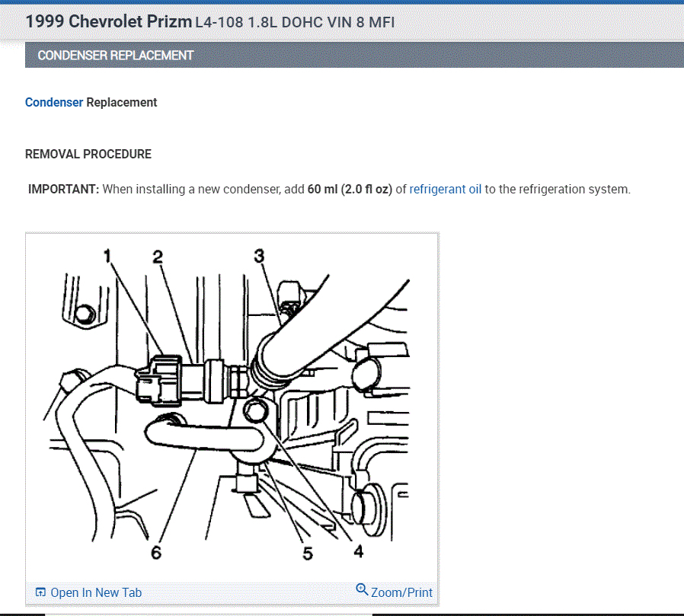This screenshot has height=616, width=684.
Task: Click the Open In New Tab icon
Action: 40,592
